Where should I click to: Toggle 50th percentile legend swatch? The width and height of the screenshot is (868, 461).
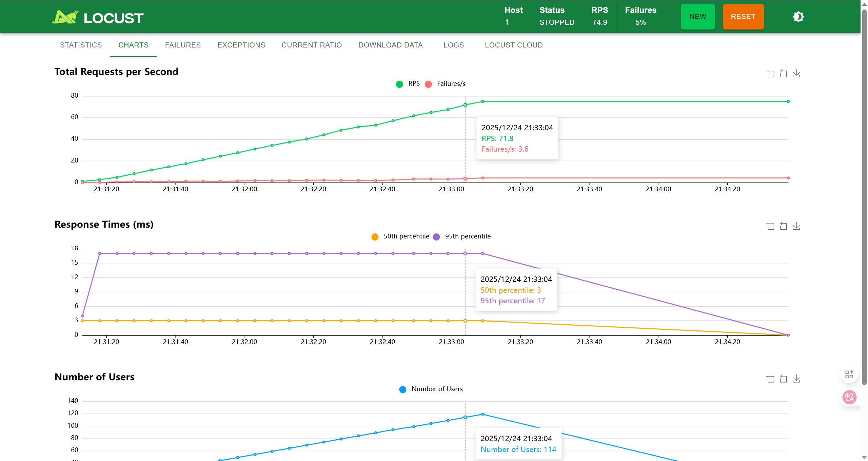coord(375,237)
